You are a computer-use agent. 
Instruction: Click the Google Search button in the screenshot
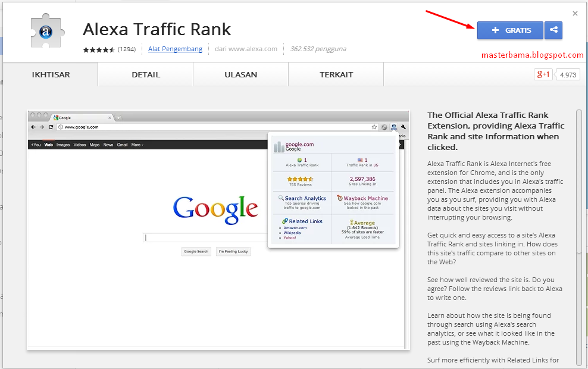tap(196, 251)
